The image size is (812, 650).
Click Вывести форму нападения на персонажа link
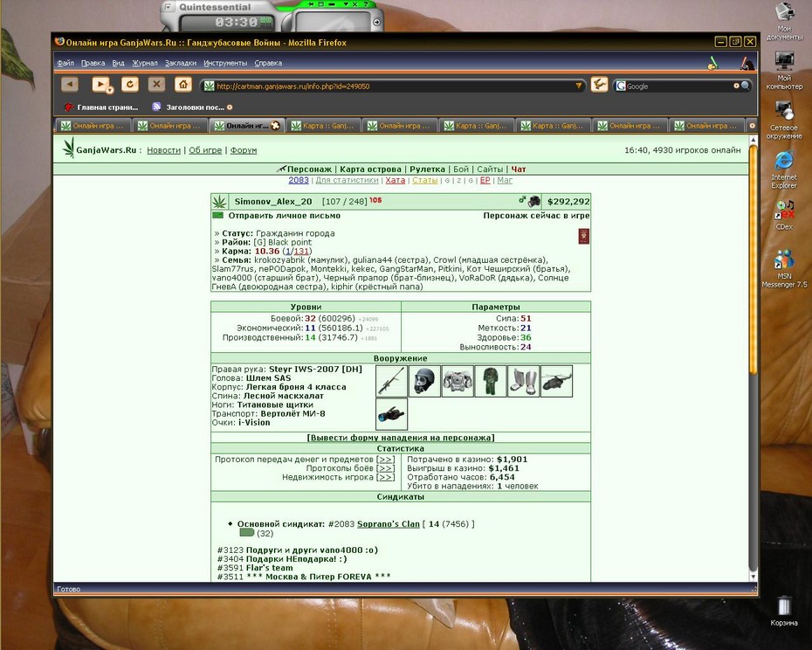pyautogui.click(x=401, y=438)
